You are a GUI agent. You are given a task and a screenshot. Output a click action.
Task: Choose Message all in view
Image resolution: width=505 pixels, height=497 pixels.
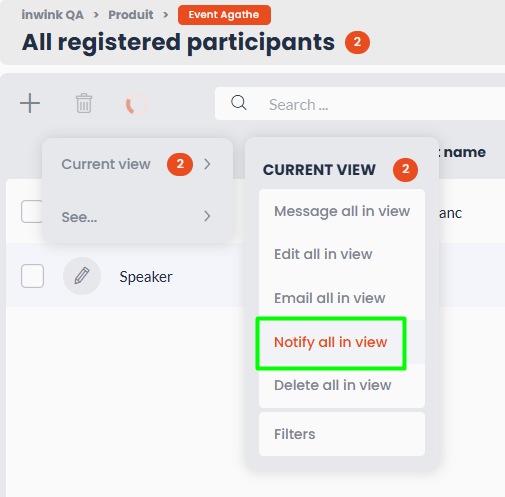[342, 211]
